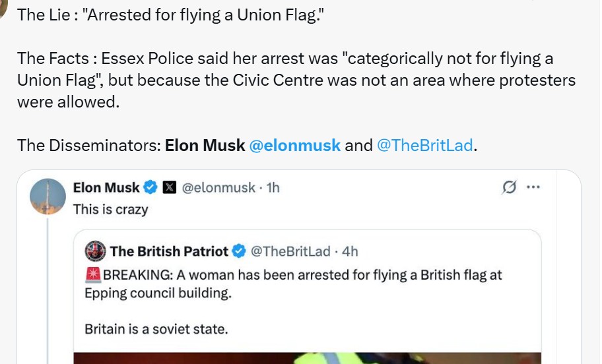602x364 pixels.
Task: Click the image preview at the bottom
Action: [306, 357]
